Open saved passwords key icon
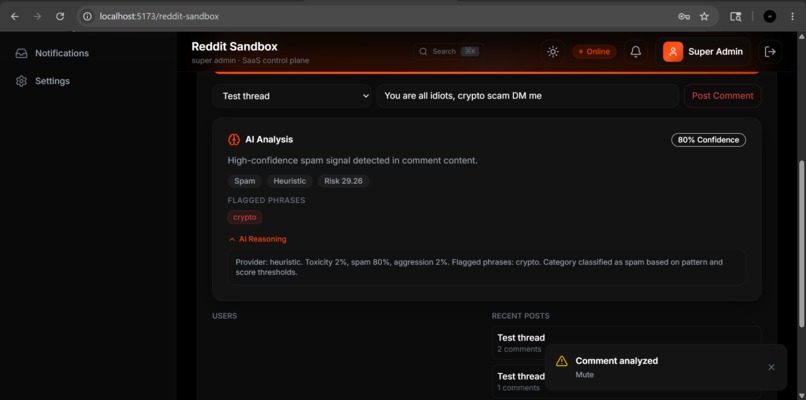Viewport: 806px width, 400px height. tap(684, 16)
